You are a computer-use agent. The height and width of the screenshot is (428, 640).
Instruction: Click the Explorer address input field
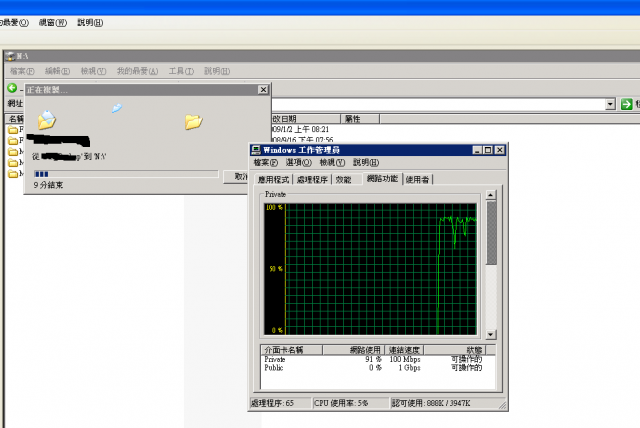pos(438,104)
